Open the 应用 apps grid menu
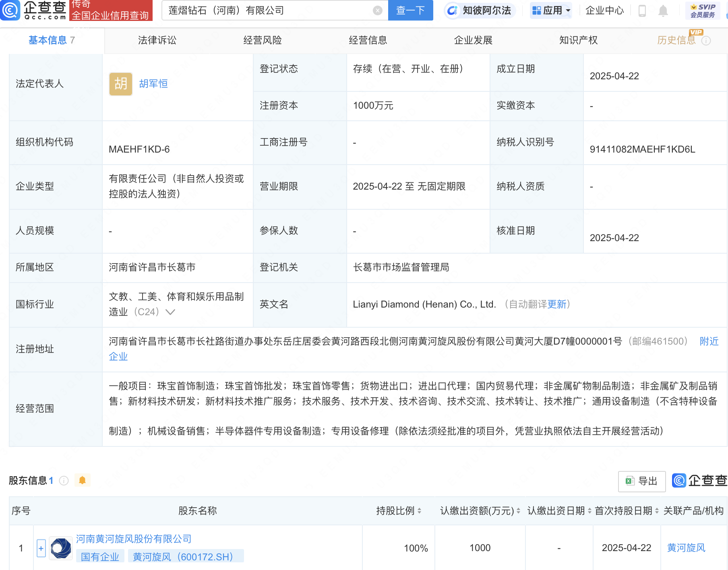This screenshot has height=570, width=728. 551,10
